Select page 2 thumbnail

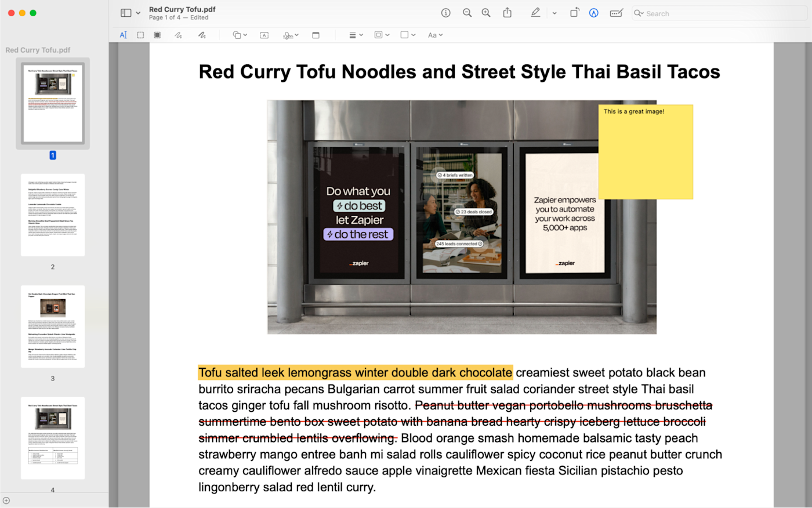53,215
